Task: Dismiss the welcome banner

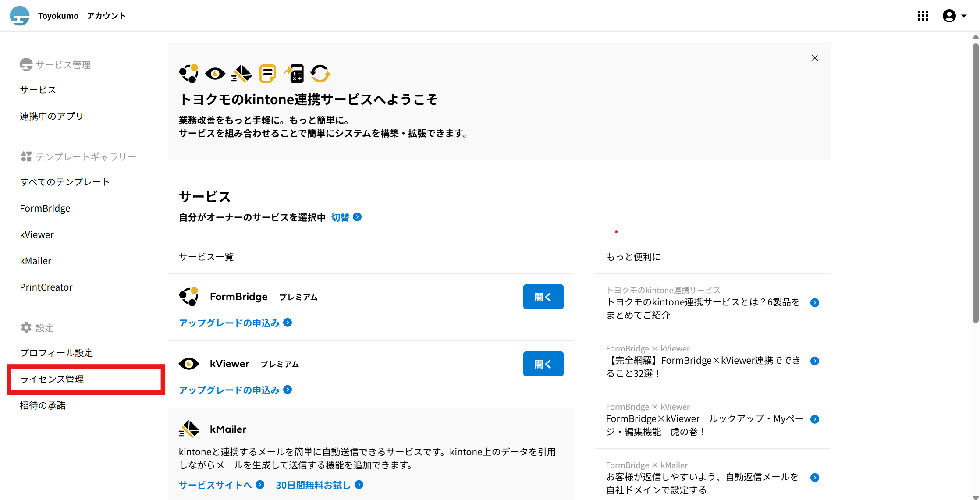Action: click(814, 58)
